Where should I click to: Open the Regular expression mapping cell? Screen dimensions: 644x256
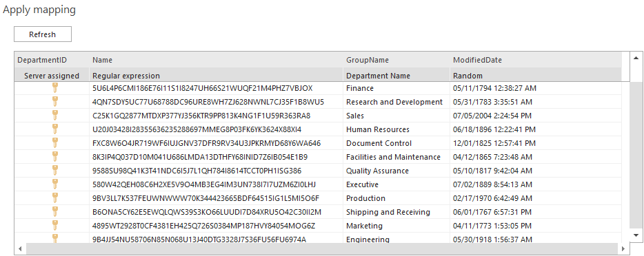(216, 76)
